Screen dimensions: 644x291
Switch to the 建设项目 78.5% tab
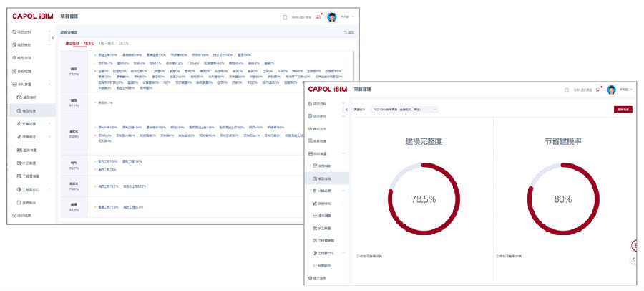click(79, 44)
